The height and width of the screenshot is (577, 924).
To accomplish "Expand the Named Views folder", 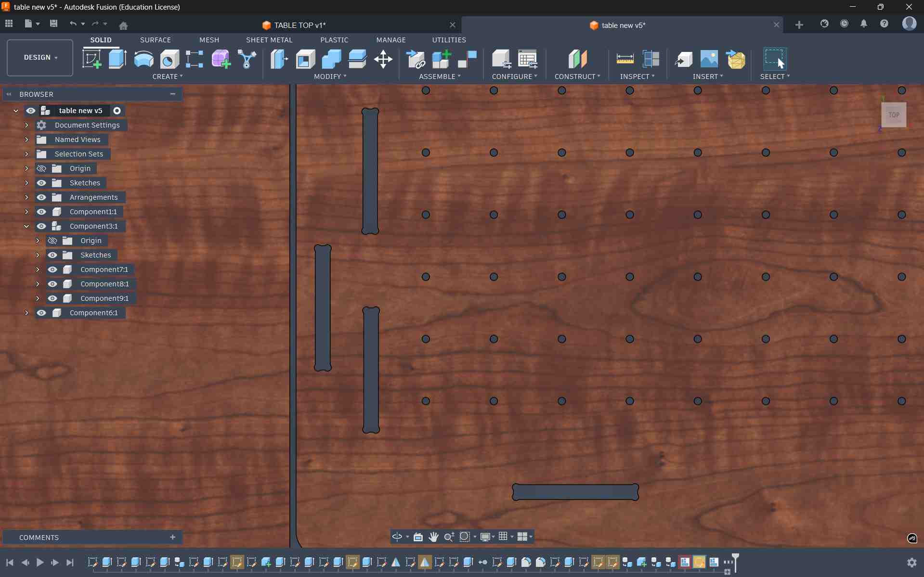I will (x=27, y=140).
